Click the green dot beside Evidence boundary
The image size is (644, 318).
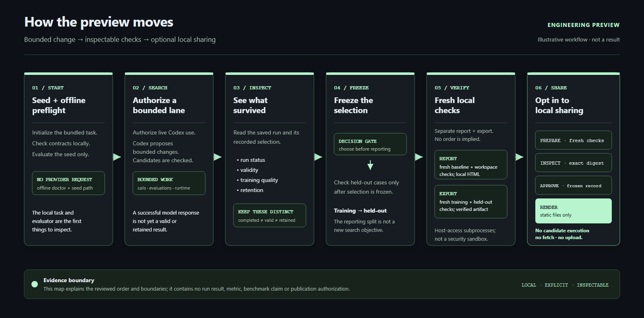[x=35, y=284]
